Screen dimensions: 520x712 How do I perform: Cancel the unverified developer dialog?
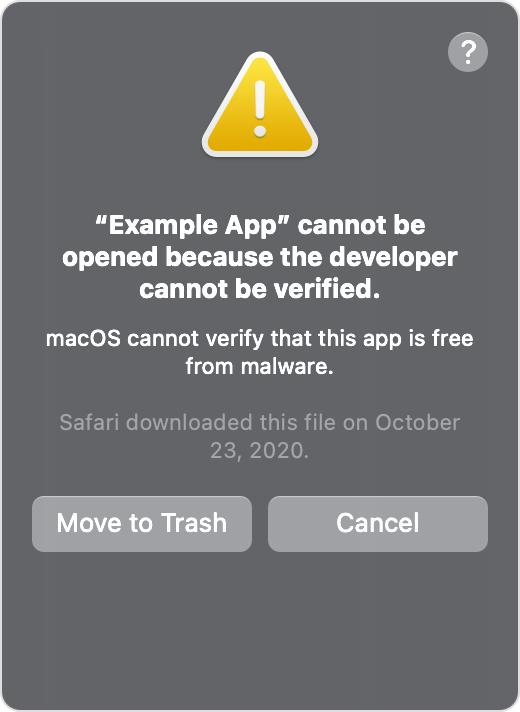378,524
